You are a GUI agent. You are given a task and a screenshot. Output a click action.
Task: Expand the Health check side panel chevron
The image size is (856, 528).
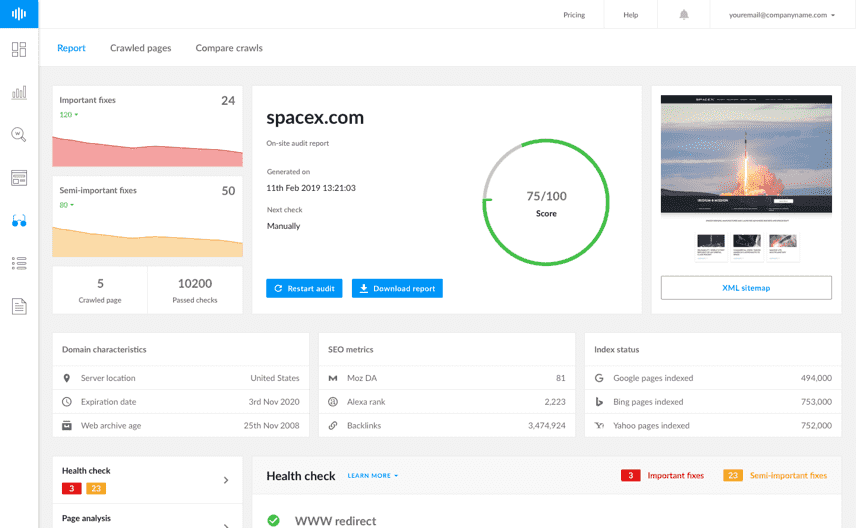click(226, 480)
